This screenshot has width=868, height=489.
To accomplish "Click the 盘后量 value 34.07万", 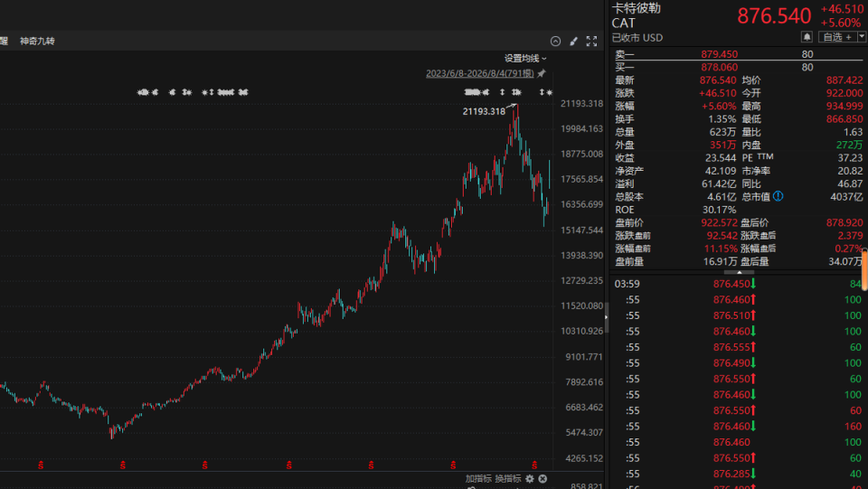I will point(845,261).
